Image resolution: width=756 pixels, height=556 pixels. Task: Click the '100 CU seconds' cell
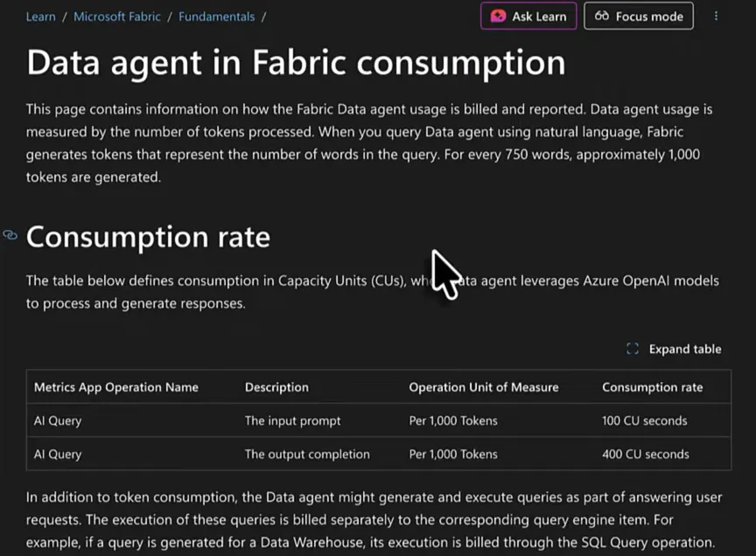[645, 420]
